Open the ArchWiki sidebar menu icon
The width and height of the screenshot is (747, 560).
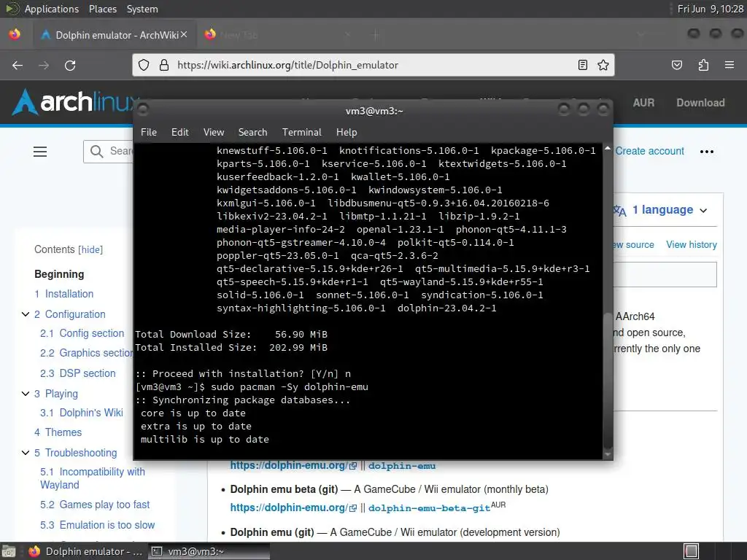(x=40, y=152)
